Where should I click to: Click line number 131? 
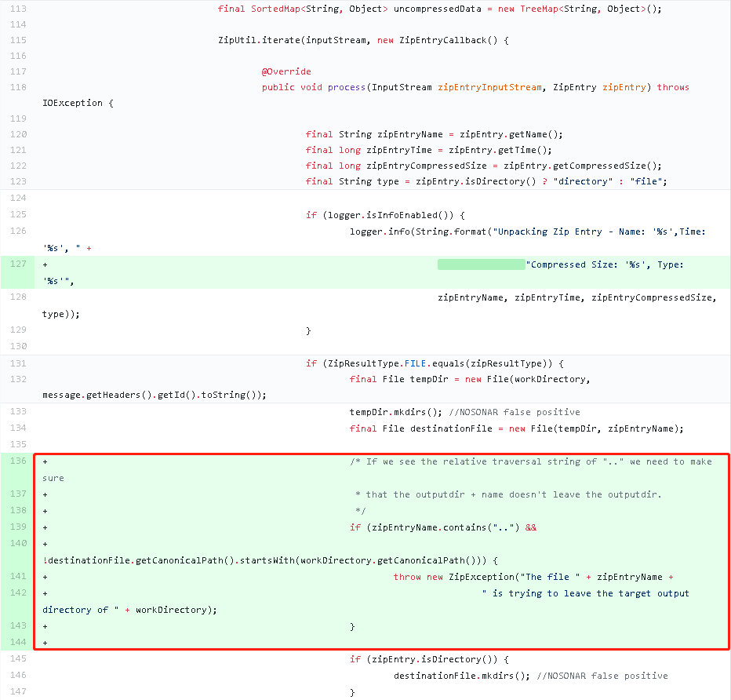pyautogui.click(x=18, y=363)
